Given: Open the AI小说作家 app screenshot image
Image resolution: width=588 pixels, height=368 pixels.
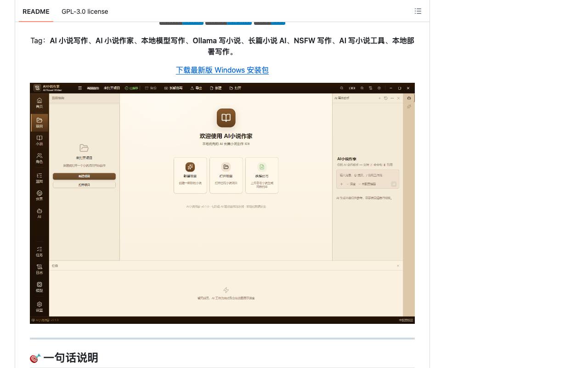Looking at the screenshot, I should (x=222, y=203).
